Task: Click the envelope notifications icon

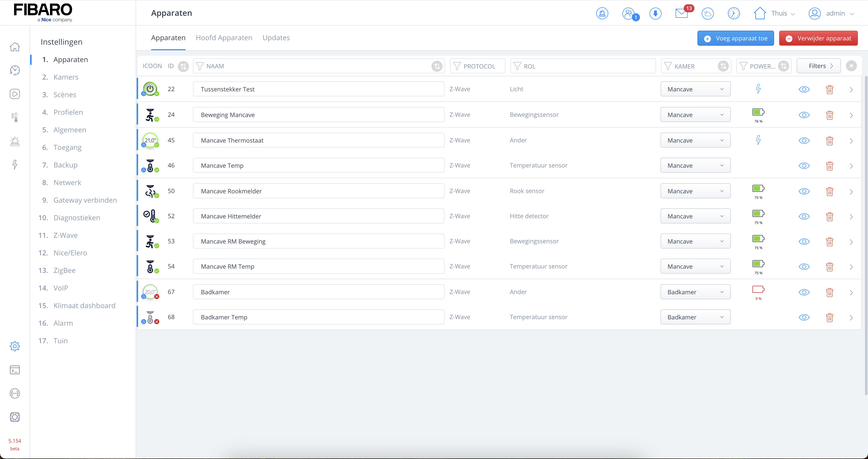Action: click(x=681, y=14)
